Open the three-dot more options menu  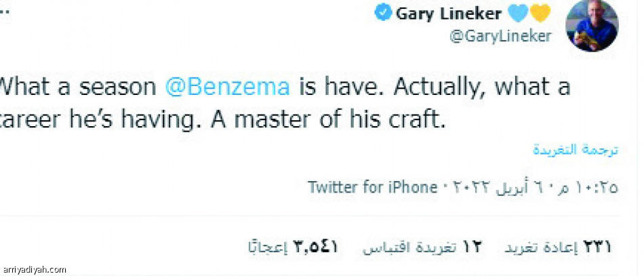coord(5,13)
